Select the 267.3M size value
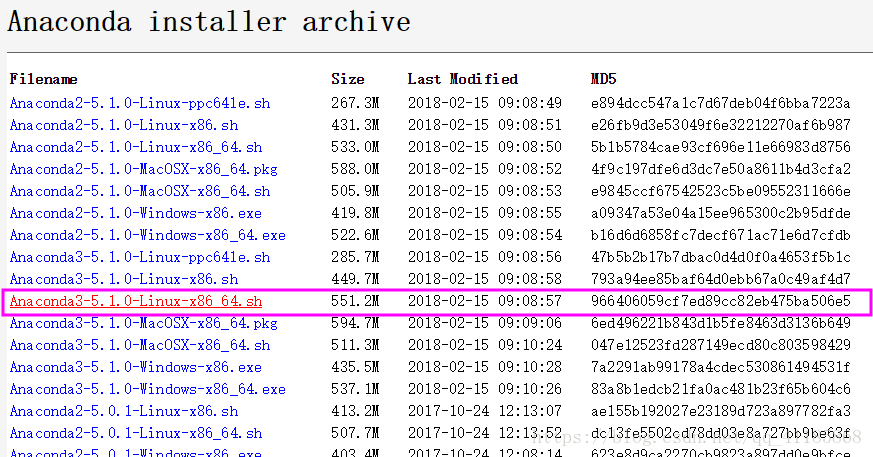Viewport: 873px width, 457px height. [355, 103]
